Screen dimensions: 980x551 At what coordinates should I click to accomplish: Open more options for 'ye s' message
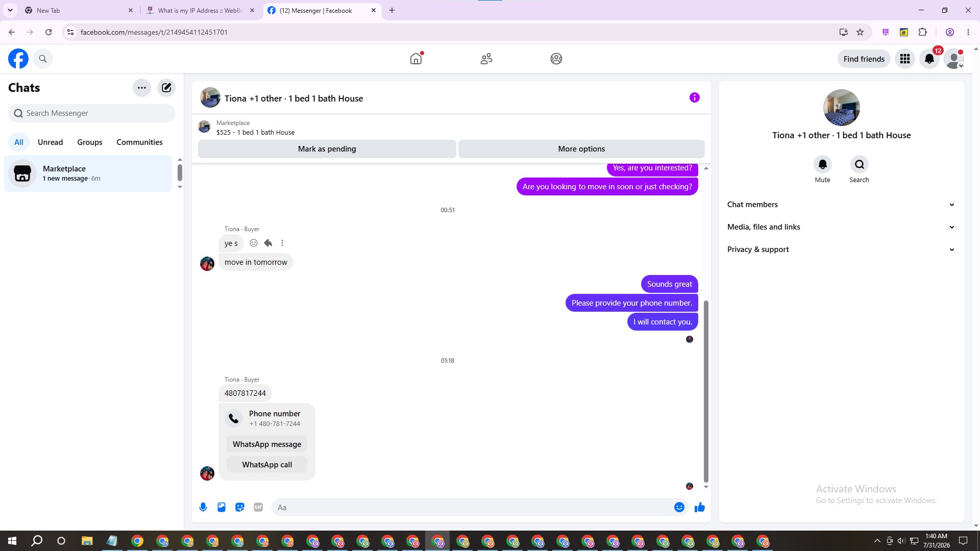tap(282, 243)
